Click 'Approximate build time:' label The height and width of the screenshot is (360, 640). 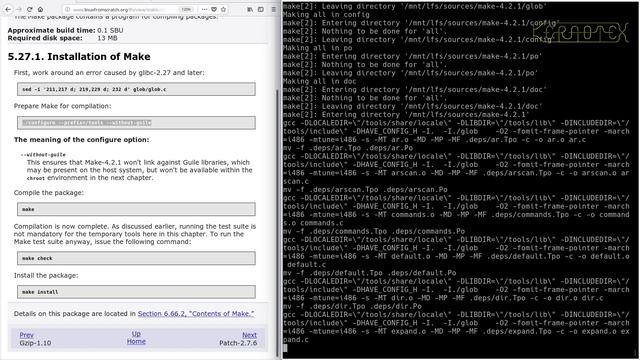coord(51,30)
